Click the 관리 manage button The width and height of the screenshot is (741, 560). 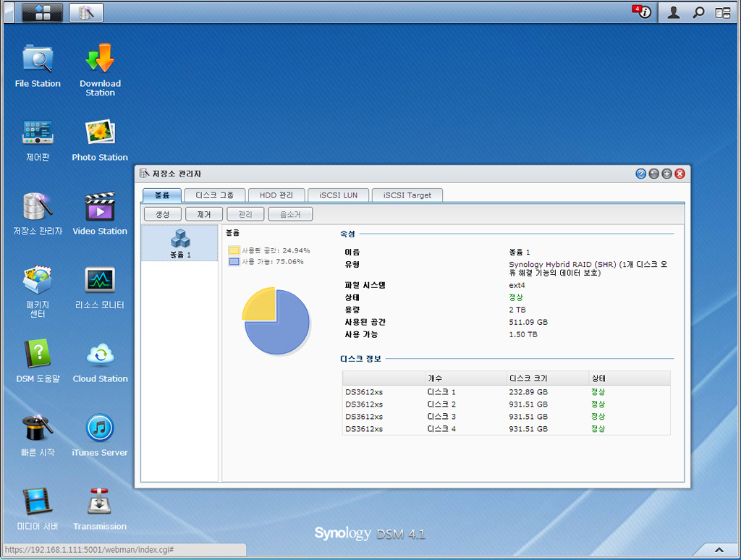click(245, 214)
